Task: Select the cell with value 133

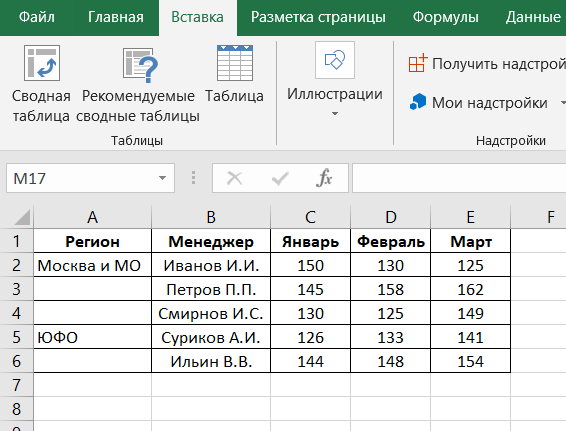Action: [391, 337]
